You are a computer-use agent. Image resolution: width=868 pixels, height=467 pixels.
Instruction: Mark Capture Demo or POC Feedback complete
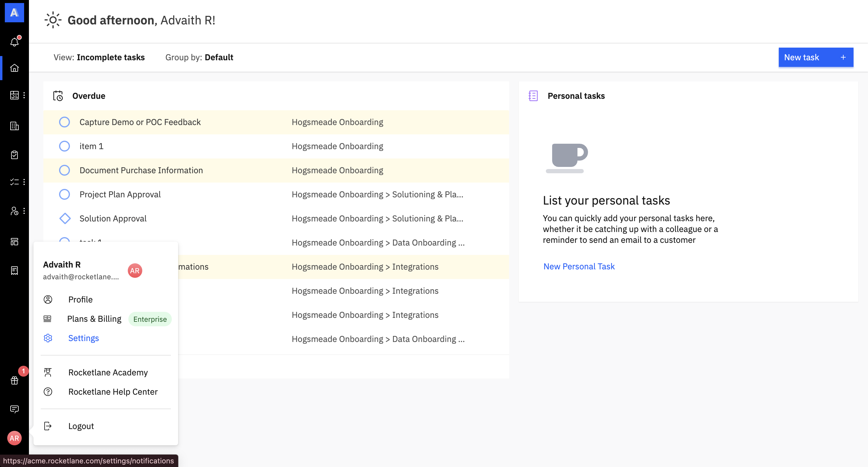[64, 122]
